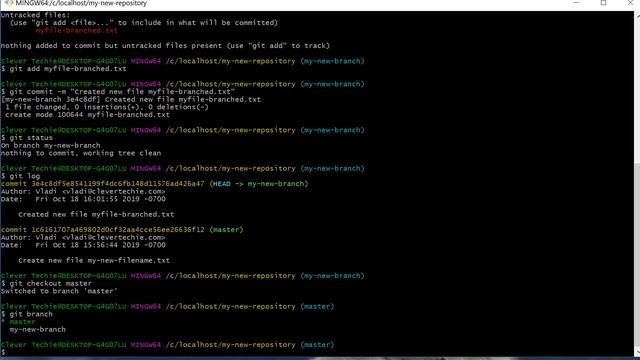
Task: Maximize the terminal window
Action: click(x=604, y=3)
